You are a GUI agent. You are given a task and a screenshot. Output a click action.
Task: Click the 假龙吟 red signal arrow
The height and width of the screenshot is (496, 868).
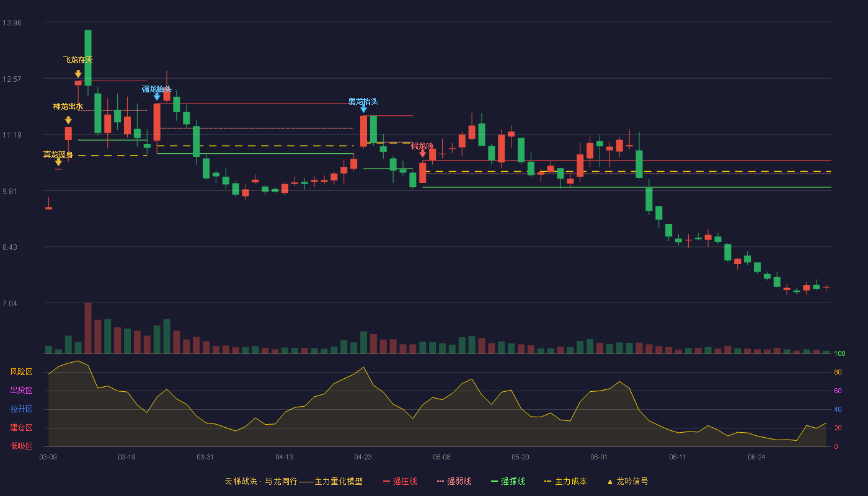click(x=422, y=153)
